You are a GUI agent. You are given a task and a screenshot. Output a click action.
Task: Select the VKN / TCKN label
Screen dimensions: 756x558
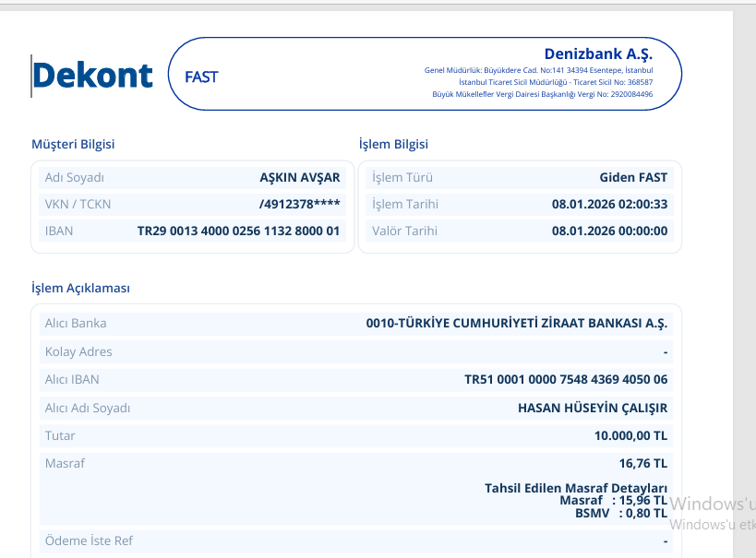78,205
